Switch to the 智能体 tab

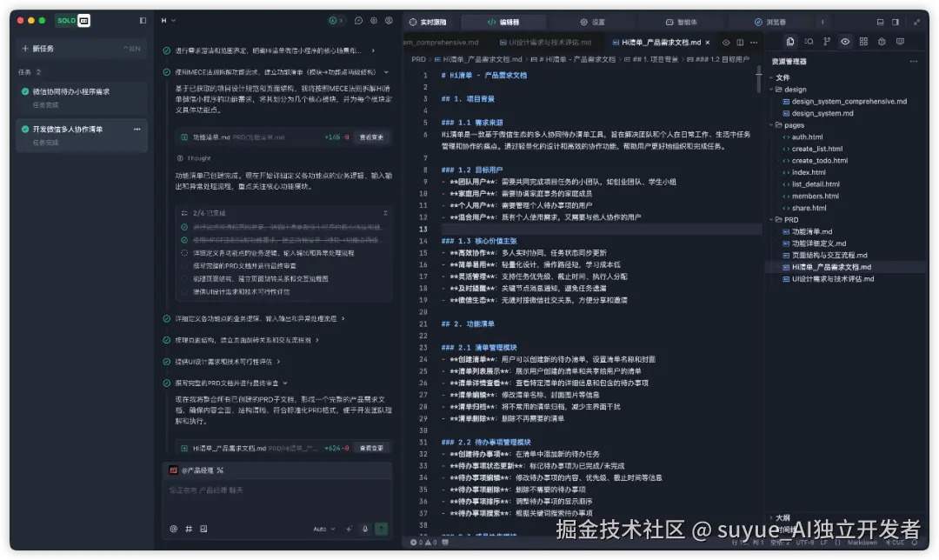682,22
